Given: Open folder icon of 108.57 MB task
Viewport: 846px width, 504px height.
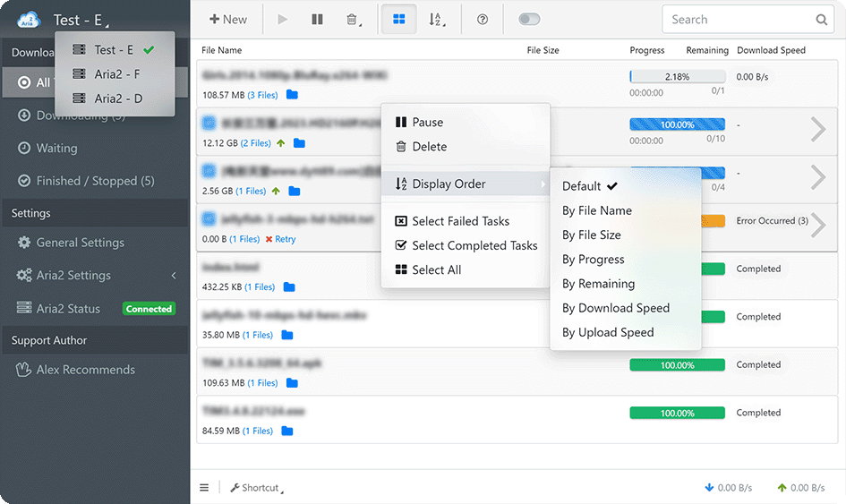Looking at the screenshot, I should point(293,95).
